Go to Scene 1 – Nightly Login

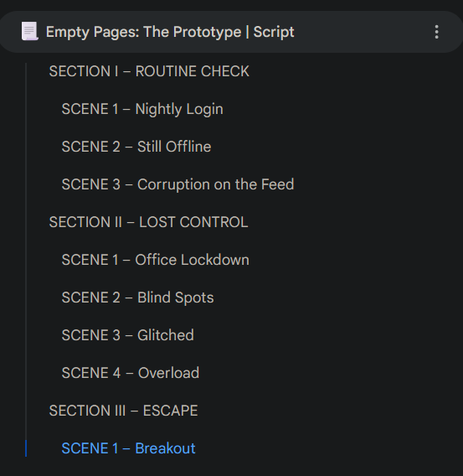point(142,109)
